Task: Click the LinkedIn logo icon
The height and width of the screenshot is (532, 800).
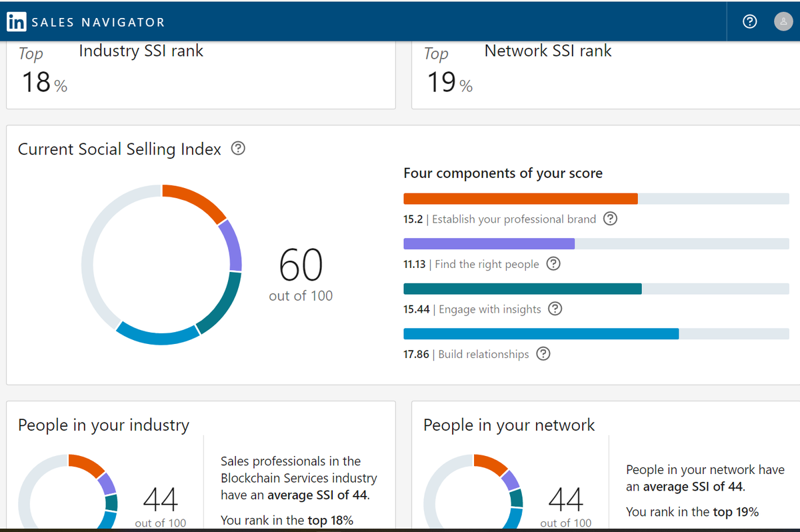Action: [x=17, y=21]
